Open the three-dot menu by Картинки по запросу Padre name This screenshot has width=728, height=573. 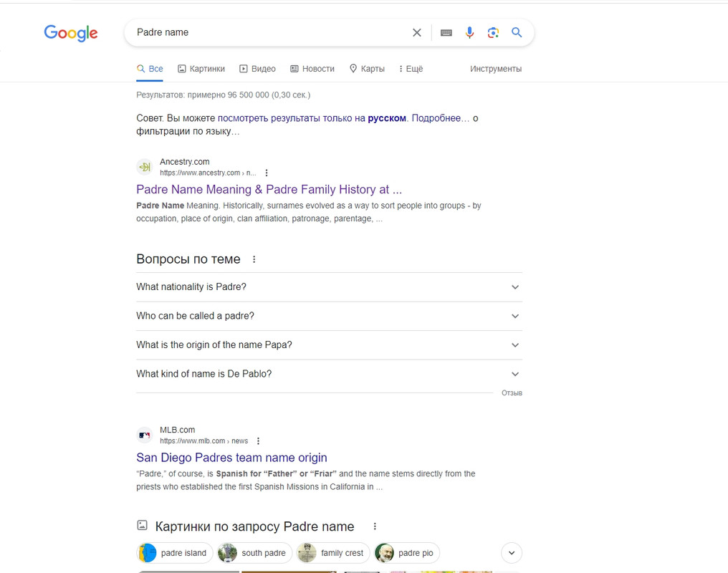click(375, 526)
